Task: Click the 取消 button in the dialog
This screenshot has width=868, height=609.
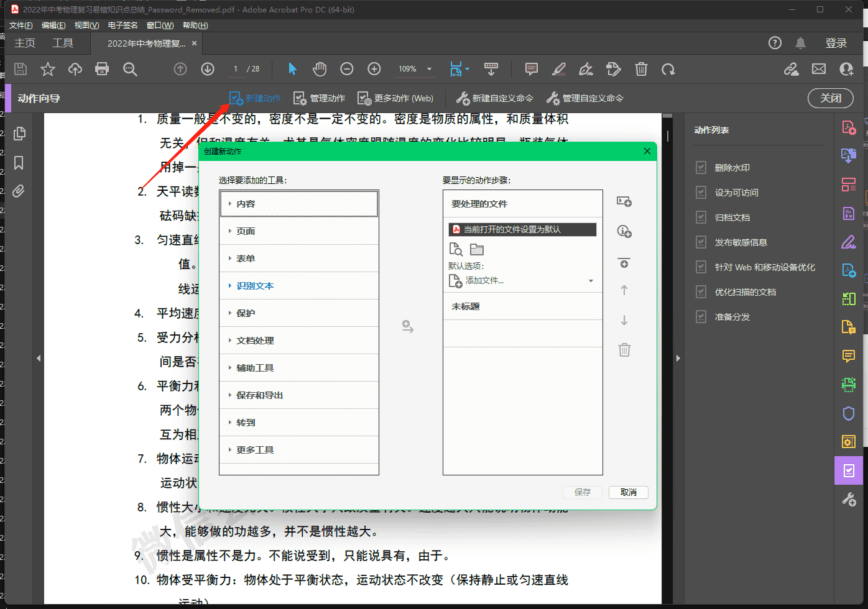Action: (628, 492)
